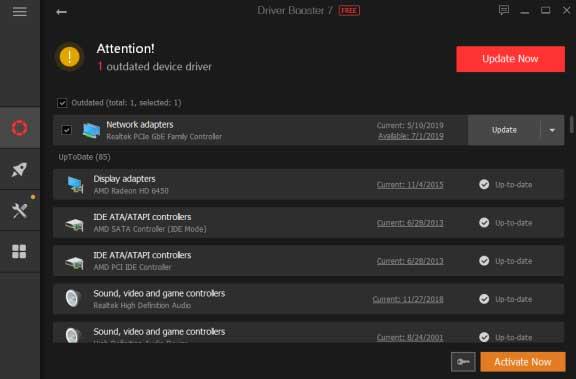The image size is (576, 379).
Task: Click the driver list scrollbar thumb
Action: [x=572, y=124]
